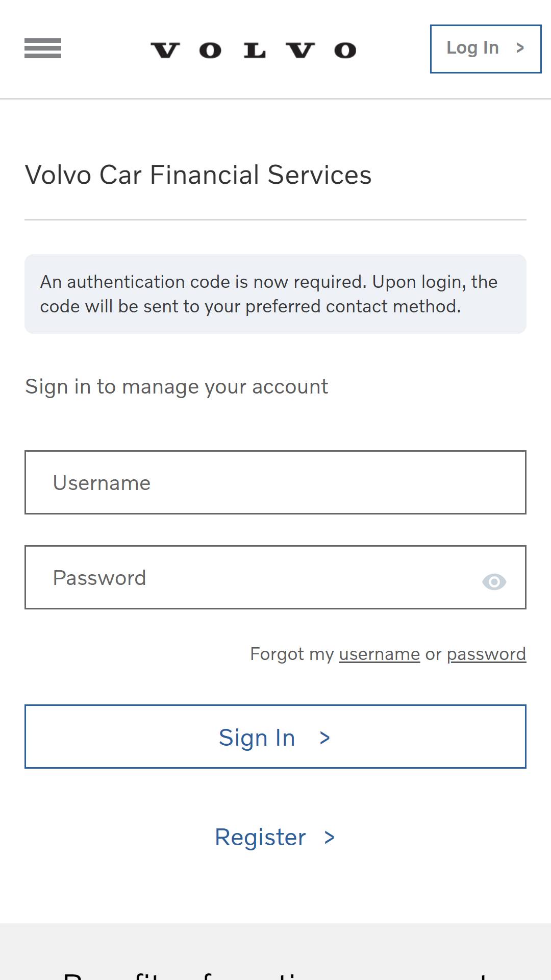Click the arrow beside Sign In text

point(325,738)
